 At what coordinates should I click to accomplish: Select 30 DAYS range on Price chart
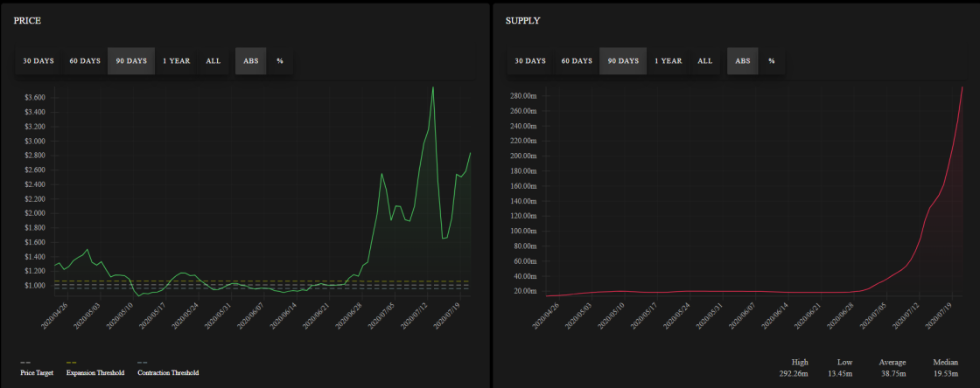pyautogui.click(x=38, y=61)
